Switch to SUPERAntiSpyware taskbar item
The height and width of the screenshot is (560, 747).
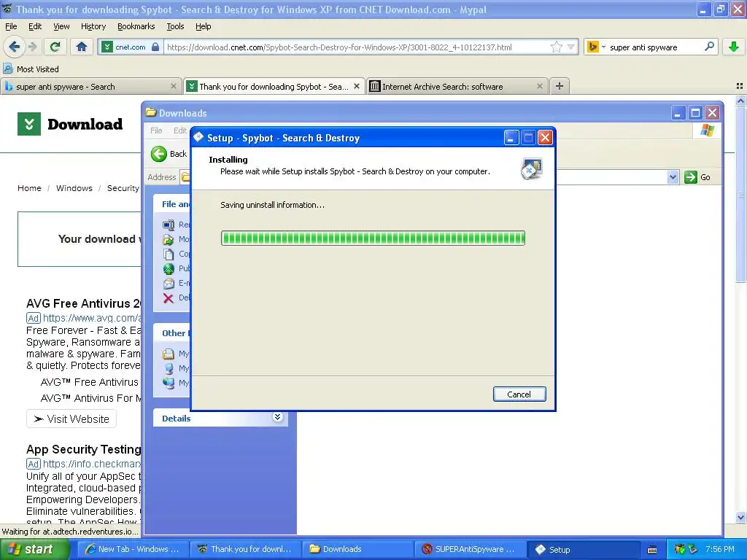(x=471, y=549)
